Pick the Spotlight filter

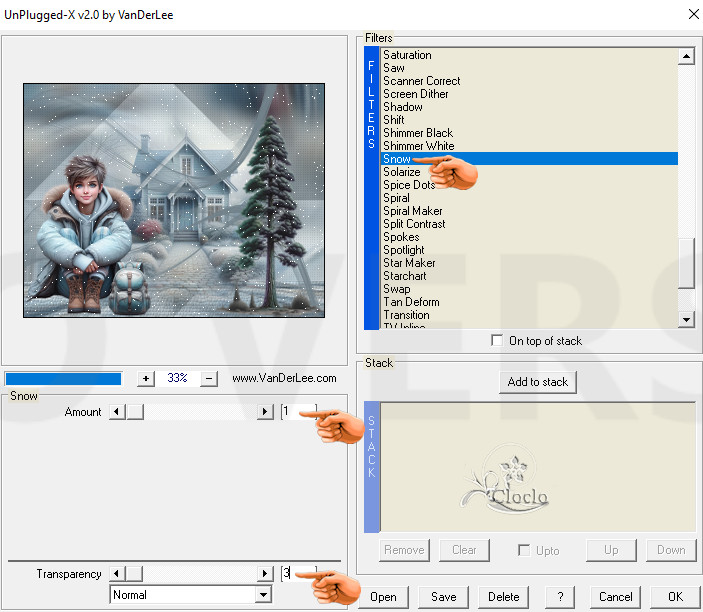404,250
